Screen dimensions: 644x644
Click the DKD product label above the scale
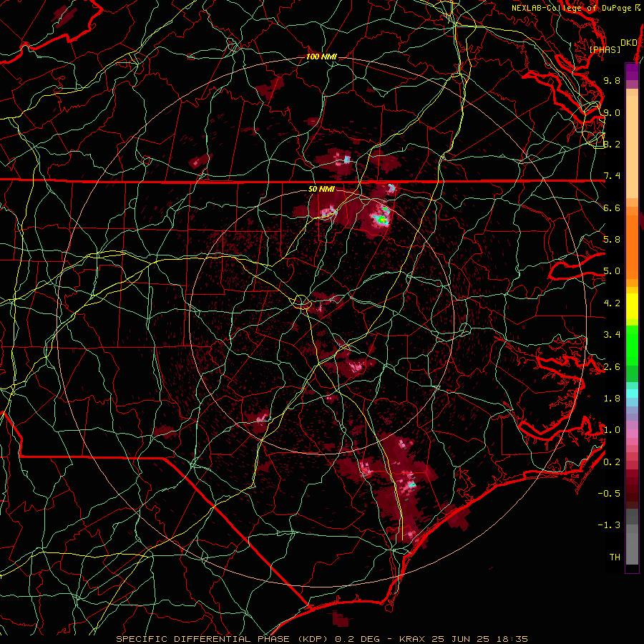click(x=629, y=43)
